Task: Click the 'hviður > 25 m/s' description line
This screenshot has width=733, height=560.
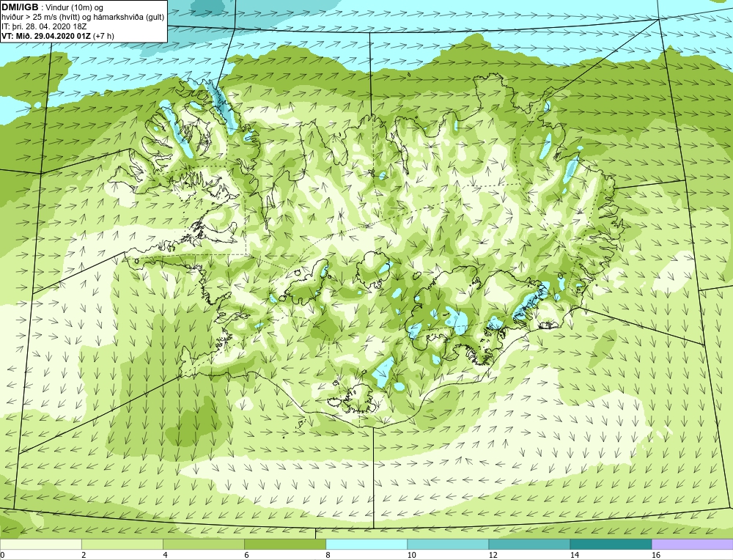Action: pos(83,18)
